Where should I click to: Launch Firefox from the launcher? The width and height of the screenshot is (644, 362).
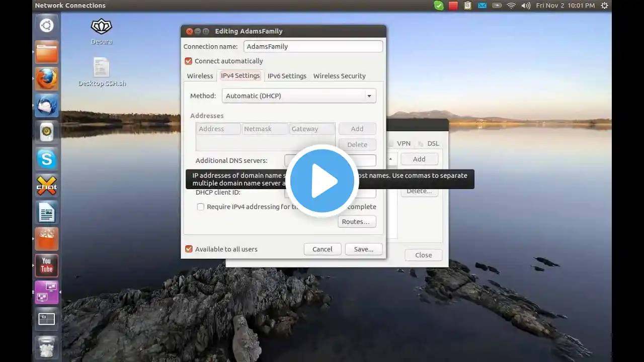tap(47, 79)
